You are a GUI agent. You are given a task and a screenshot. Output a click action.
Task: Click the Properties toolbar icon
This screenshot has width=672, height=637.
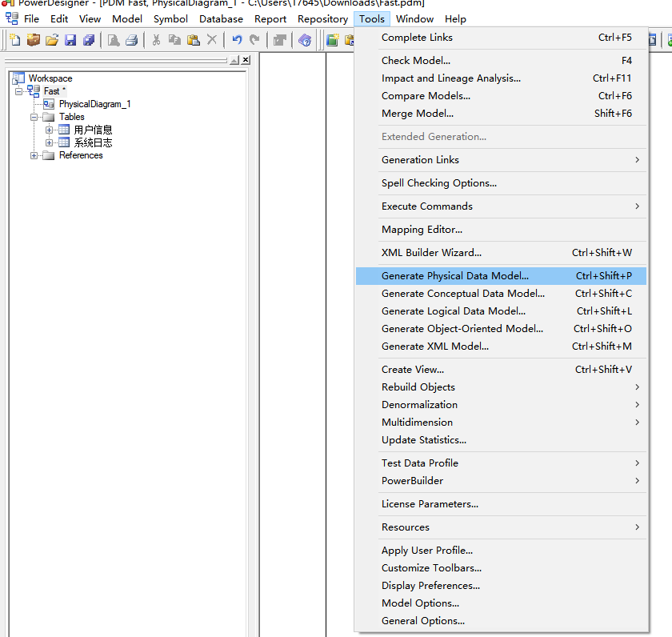pyautogui.click(x=279, y=40)
